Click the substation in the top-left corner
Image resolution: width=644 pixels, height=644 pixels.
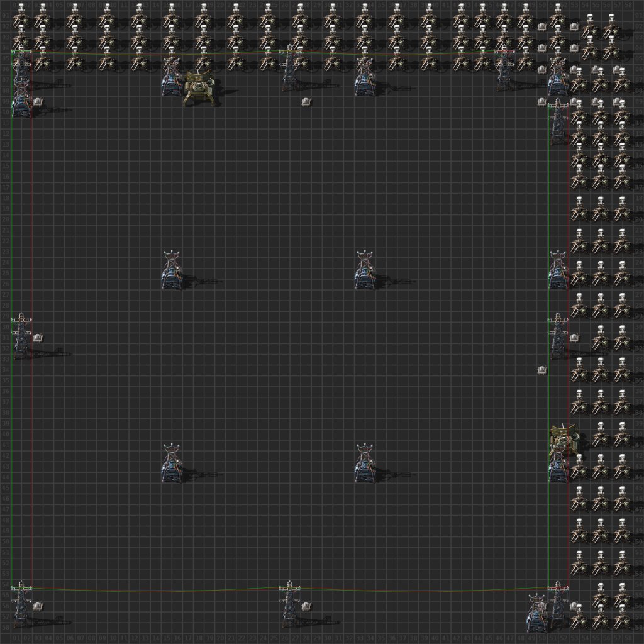pos(22,101)
